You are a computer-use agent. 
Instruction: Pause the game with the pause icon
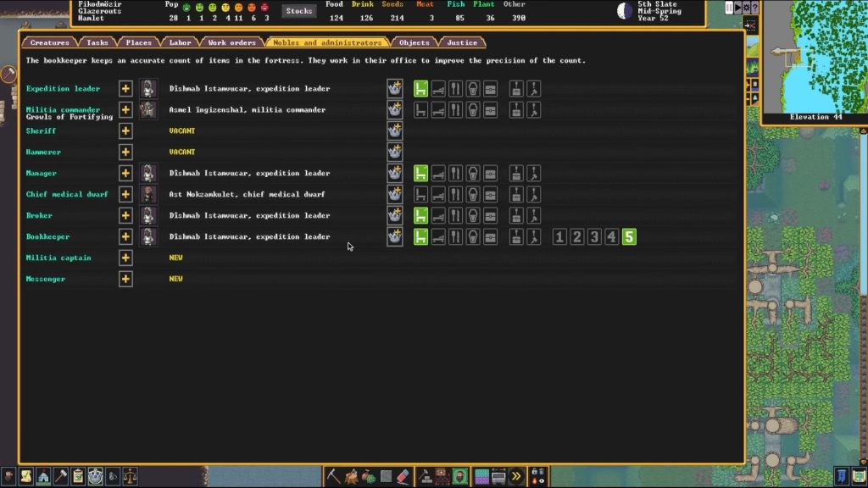tap(729, 8)
